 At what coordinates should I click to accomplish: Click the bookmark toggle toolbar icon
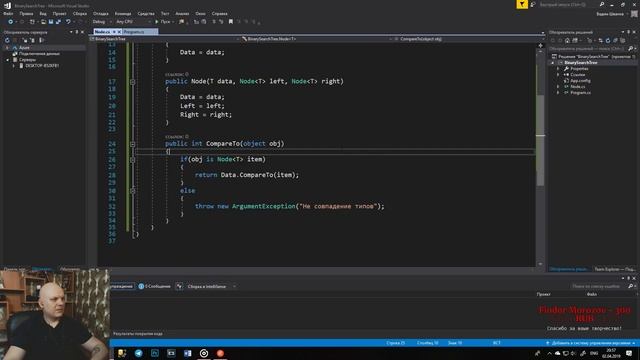tap(231, 22)
